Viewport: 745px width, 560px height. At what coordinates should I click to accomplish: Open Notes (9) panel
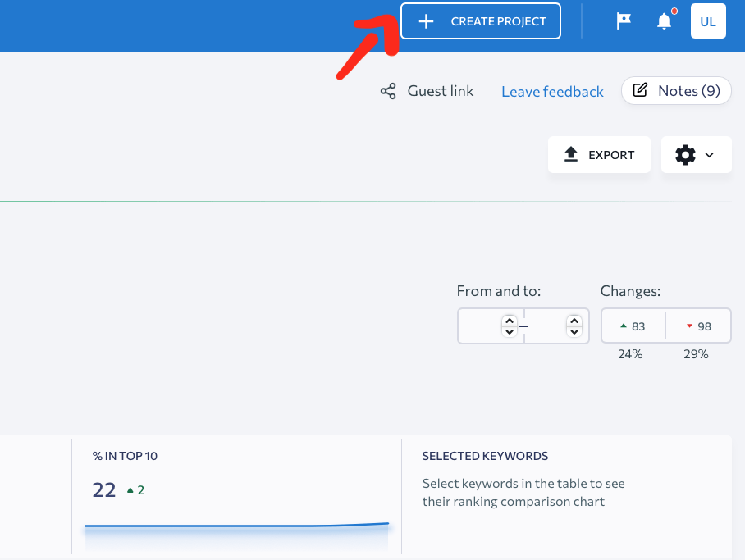[676, 91]
